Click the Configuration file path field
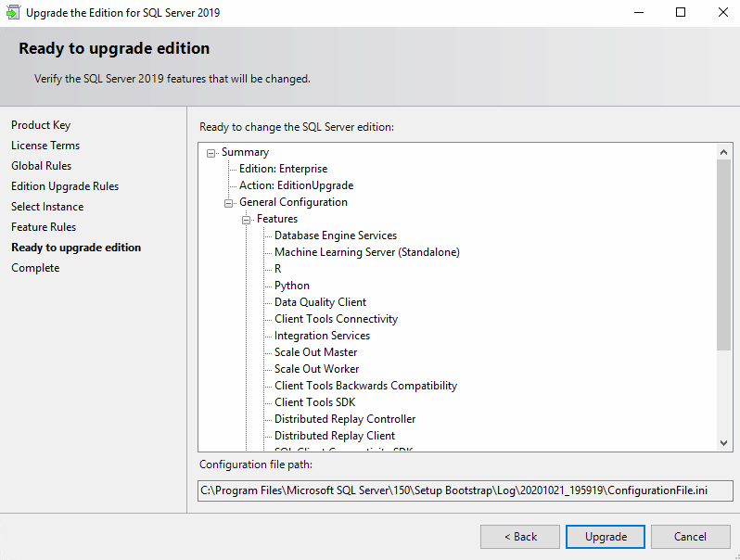This screenshot has height=560, width=740. (465, 490)
